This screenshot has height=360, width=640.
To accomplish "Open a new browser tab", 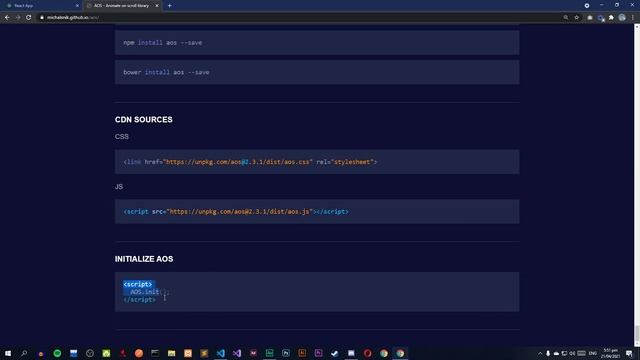I will (169, 6).
